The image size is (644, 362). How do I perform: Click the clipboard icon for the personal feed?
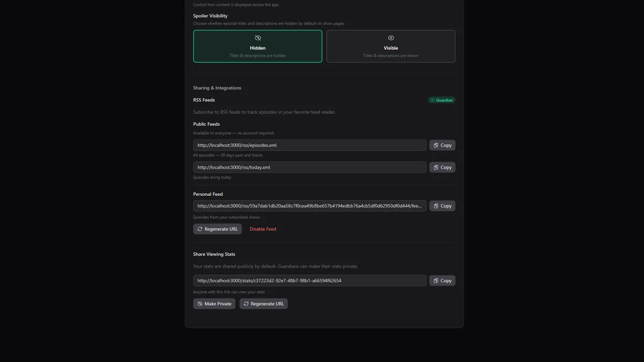click(435, 205)
